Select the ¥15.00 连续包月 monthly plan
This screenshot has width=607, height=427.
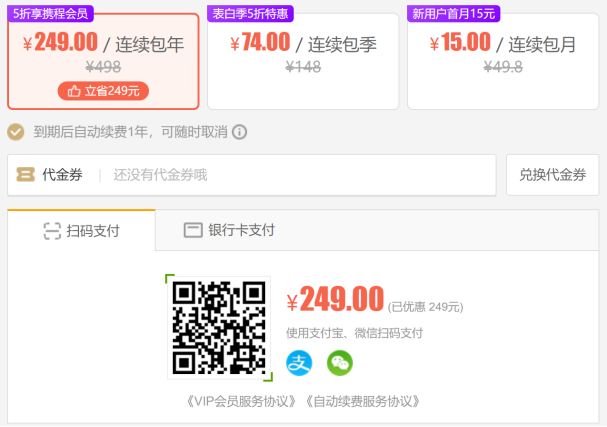point(503,61)
